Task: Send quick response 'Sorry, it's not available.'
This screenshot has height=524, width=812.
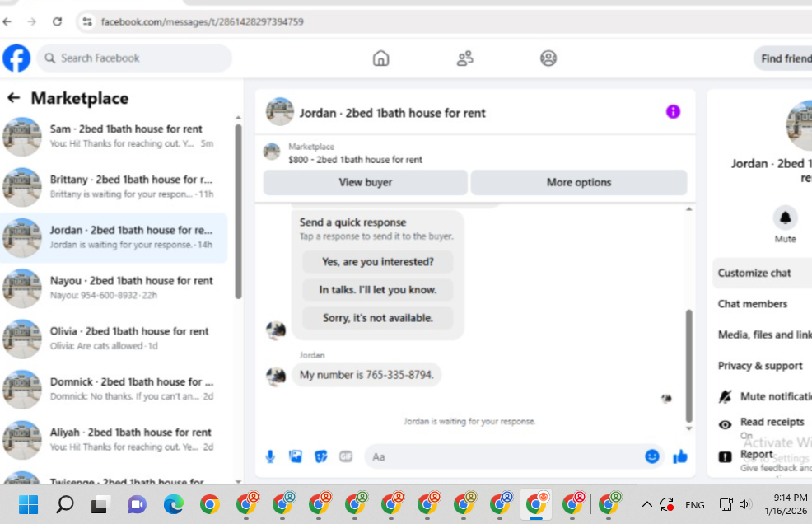Action: point(377,318)
